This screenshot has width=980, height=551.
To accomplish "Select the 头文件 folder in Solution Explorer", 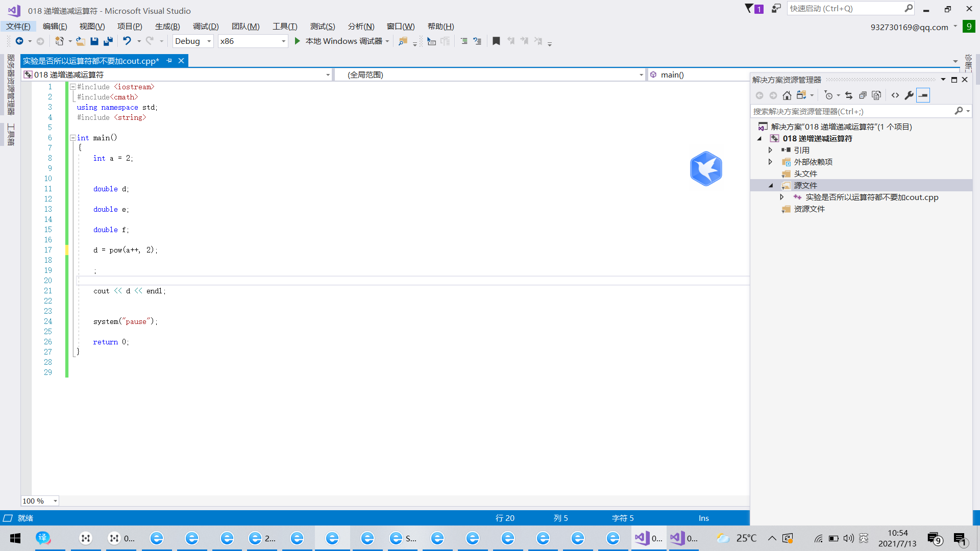I will [x=805, y=174].
